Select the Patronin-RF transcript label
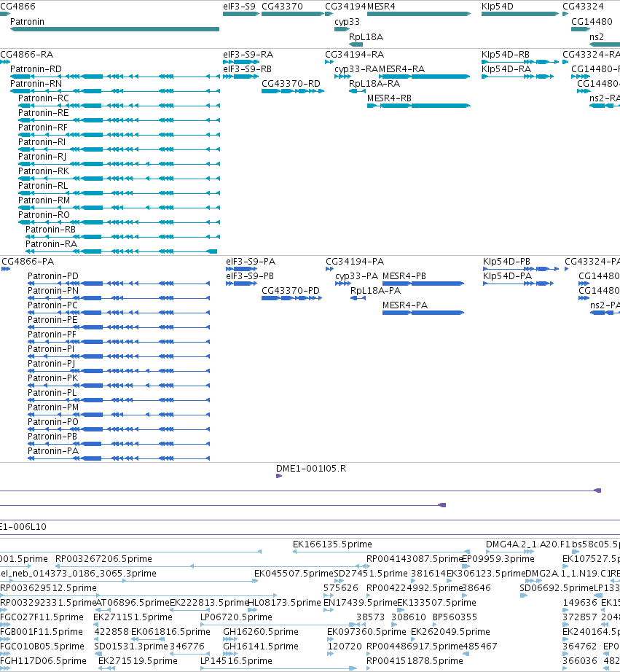This screenshot has width=620, height=672. [43, 128]
